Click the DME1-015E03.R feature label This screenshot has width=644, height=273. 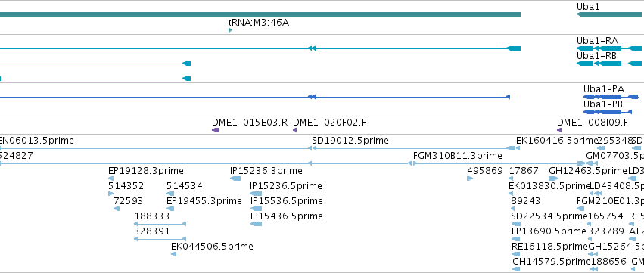250,123
